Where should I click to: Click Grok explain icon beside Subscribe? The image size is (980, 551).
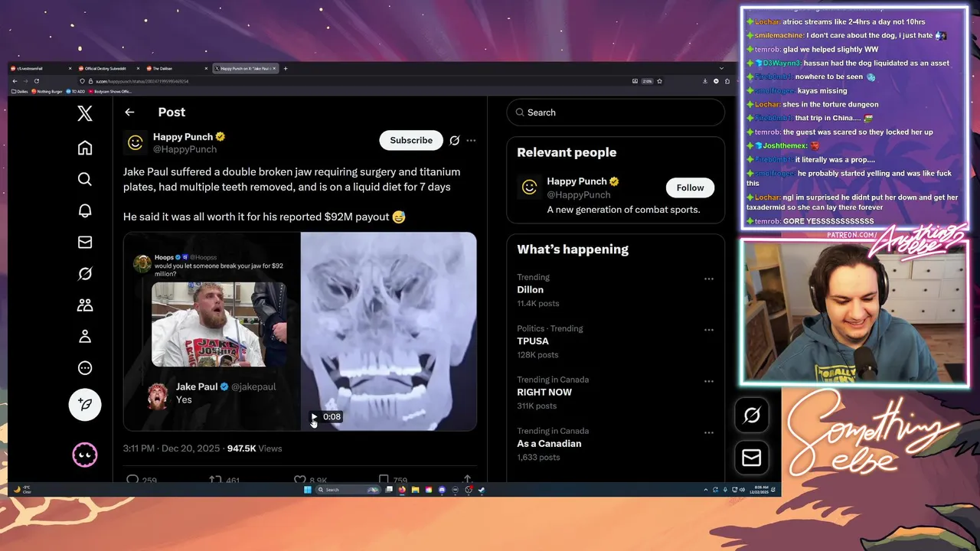point(454,140)
